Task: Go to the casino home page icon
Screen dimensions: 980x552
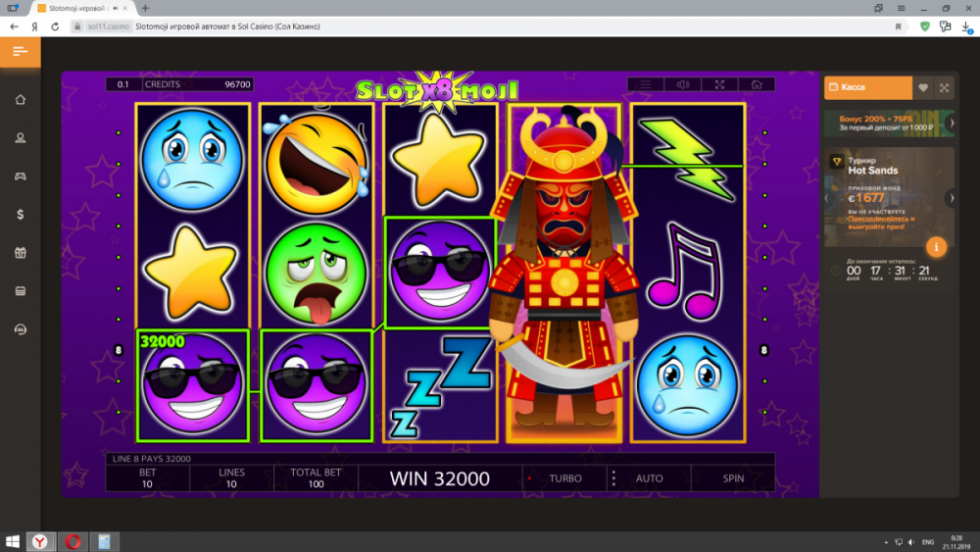Action: (20, 100)
